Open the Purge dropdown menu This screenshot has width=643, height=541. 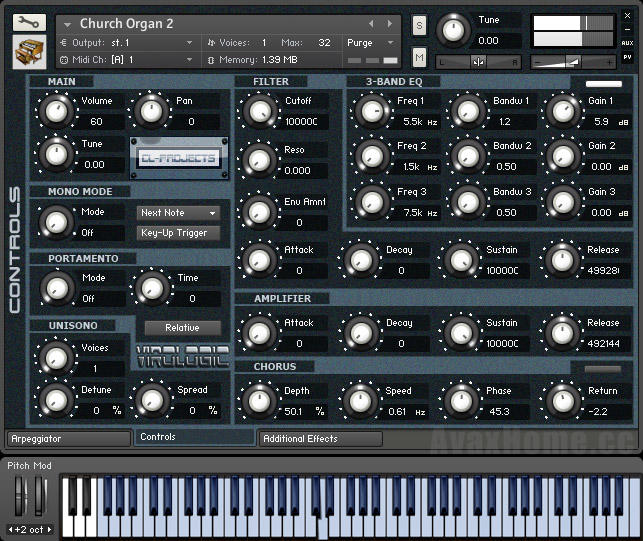point(372,43)
